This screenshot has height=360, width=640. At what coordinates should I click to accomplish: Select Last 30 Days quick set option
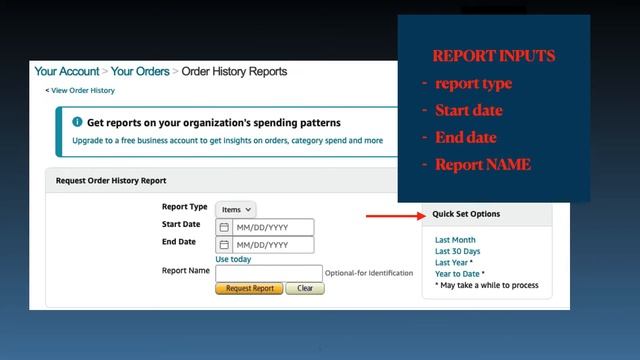(x=458, y=251)
